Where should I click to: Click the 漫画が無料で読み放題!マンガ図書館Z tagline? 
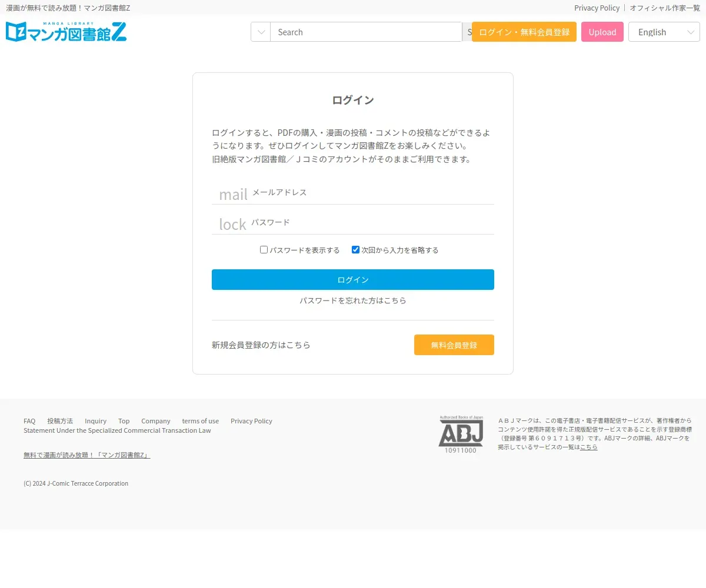(x=68, y=8)
